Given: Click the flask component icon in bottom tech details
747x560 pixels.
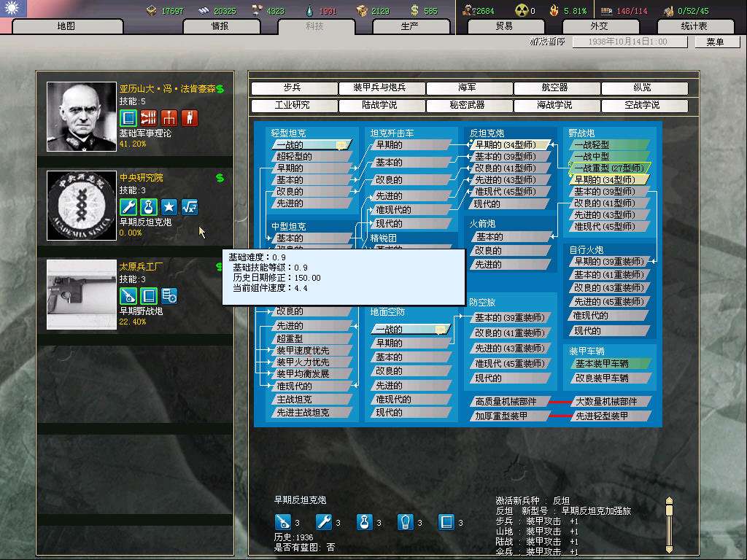Looking at the screenshot, I should click(x=365, y=522).
